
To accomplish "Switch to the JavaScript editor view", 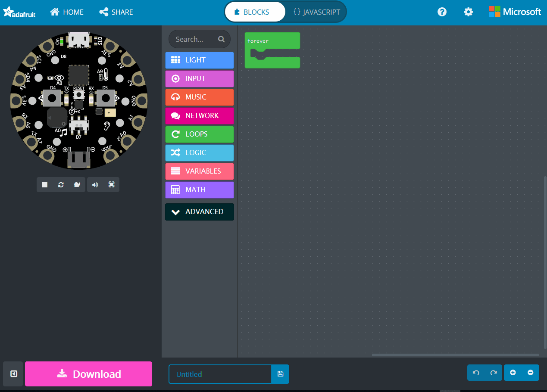I will (316, 12).
